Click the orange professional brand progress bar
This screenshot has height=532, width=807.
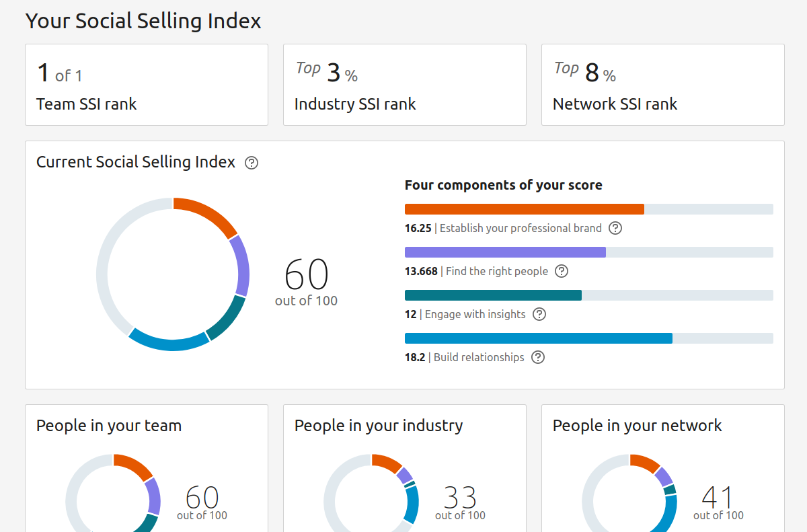pos(525,209)
